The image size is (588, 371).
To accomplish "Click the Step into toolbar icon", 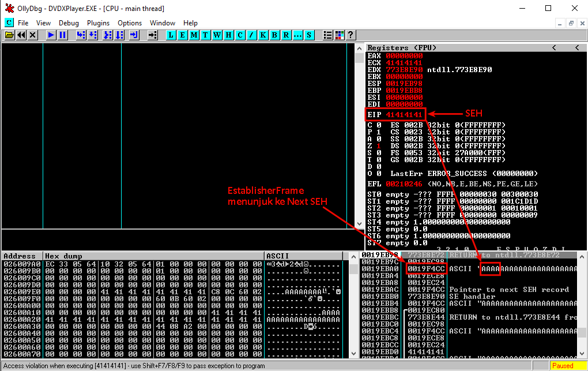I will [x=81, y=35].
